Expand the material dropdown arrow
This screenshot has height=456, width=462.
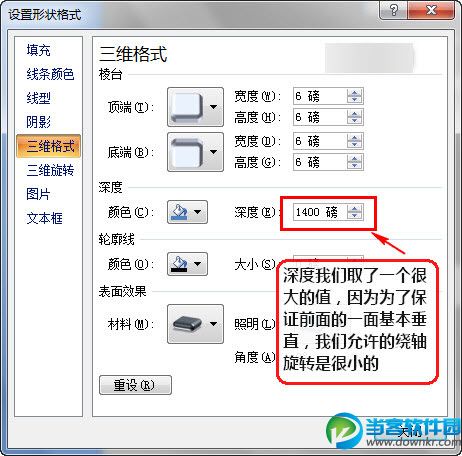[213, 324]
